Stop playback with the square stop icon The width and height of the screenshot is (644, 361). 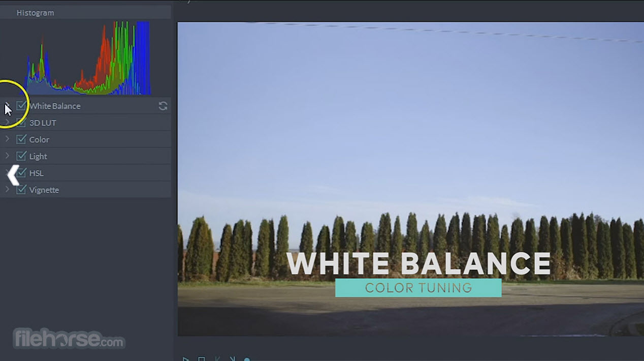point(202,358)
